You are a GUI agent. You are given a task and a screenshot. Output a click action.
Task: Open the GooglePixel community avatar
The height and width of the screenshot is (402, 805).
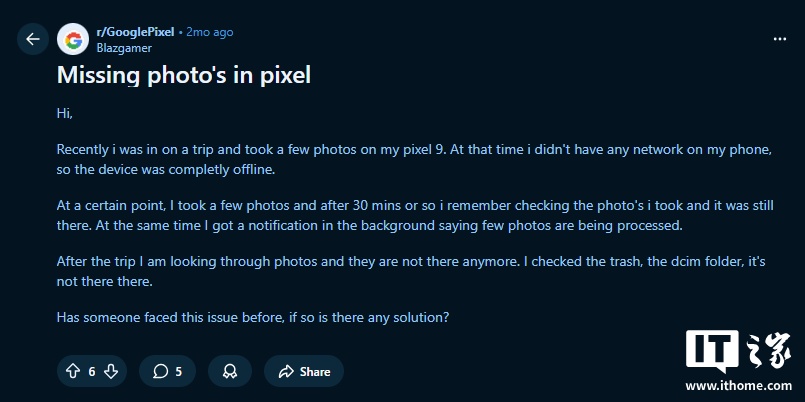tap(73, 39)
